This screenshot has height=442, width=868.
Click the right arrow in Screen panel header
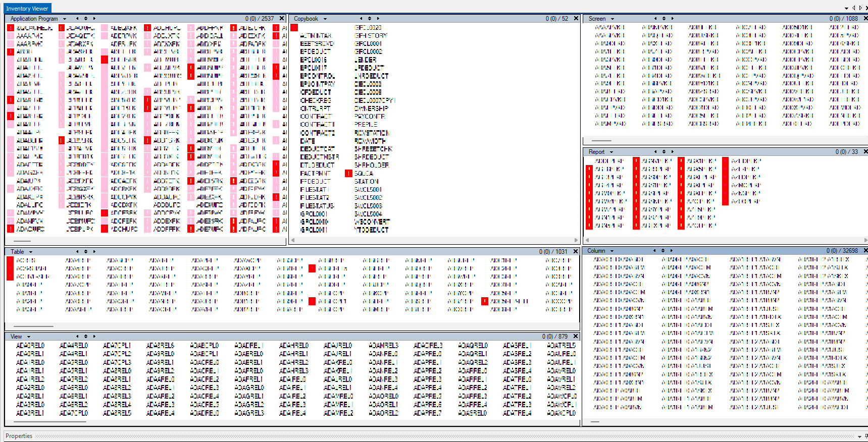(x=673, y=19)
